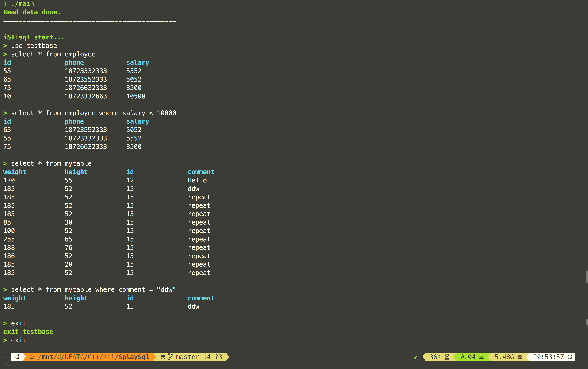Click the path /mnt/d/UESTC/C++/sql/SplaySql

tap(93, 357)
